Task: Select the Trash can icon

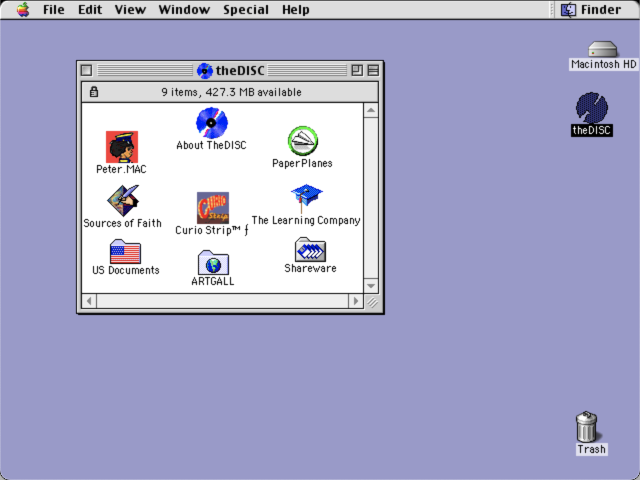Action: (587, 427)
